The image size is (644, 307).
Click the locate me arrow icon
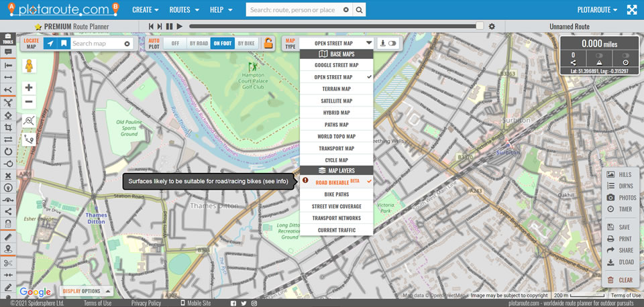50,43
